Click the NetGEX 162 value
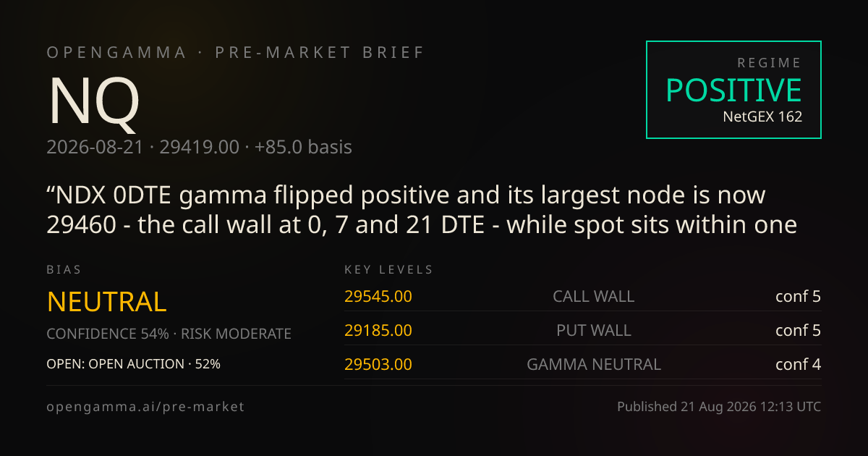Viewport: 868px width, 456px height. click(762, 116)
